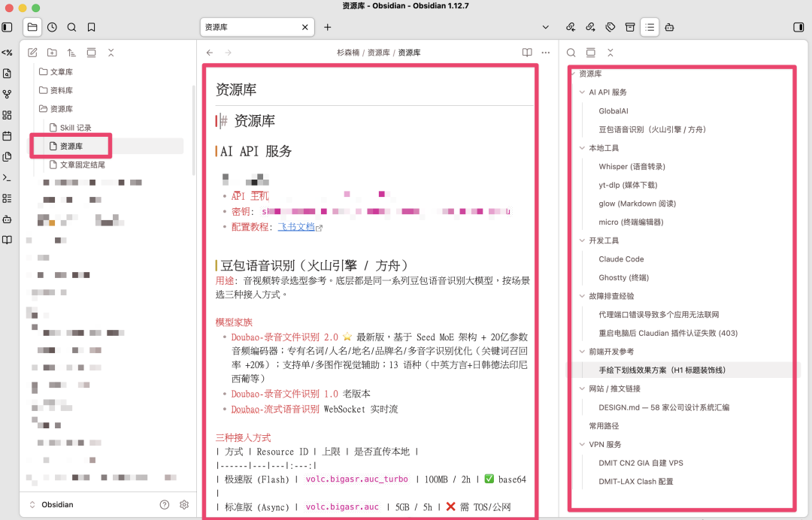This screenshot has width=812, height=520.
Task: Jump to Claude Code in outline
Action: pos(622,259)
